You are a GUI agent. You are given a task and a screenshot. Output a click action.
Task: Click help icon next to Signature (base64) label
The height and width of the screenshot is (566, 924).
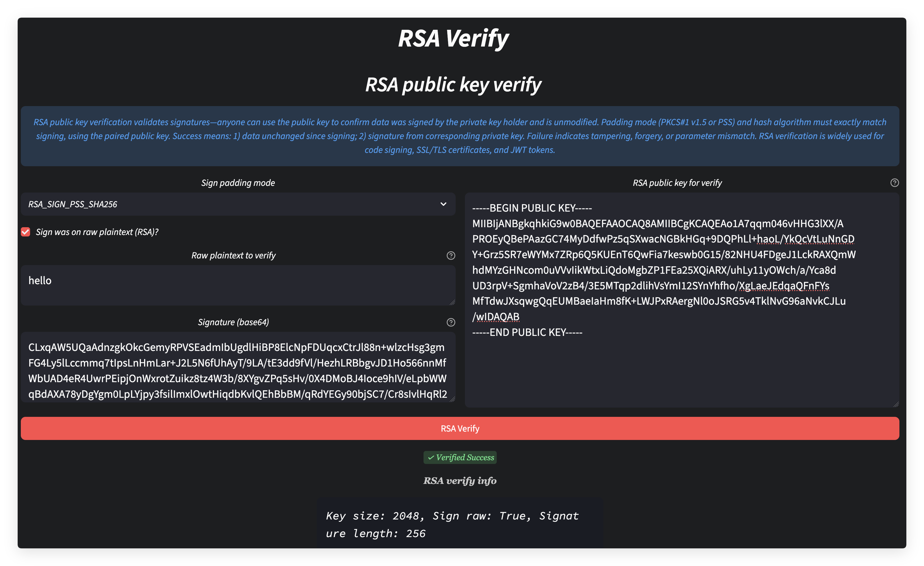[x=451, y=322]
